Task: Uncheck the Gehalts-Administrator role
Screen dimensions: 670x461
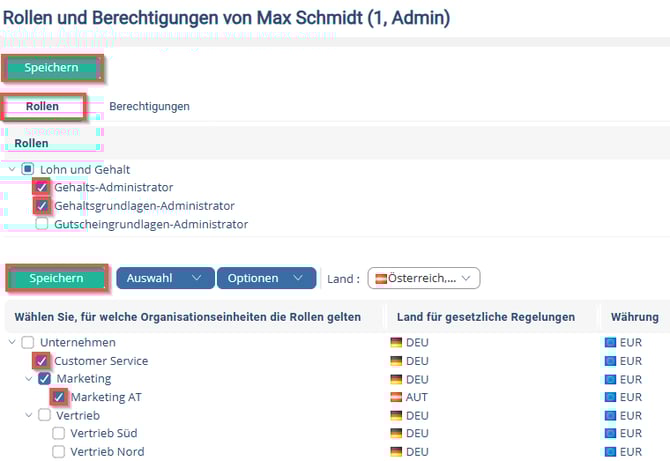Action: pyautogui.click(x=42, y=187)
